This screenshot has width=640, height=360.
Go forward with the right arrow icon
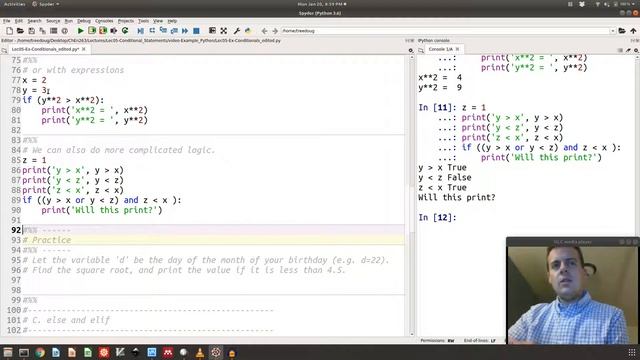click(275, 31)
